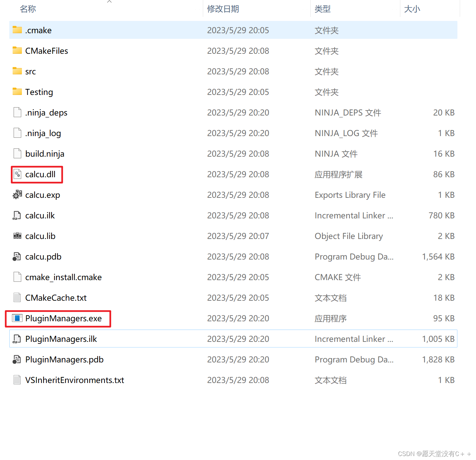476x460 pixels.
Task: Select the CMakeCache.txt file name
Action: tap(56, 298)
